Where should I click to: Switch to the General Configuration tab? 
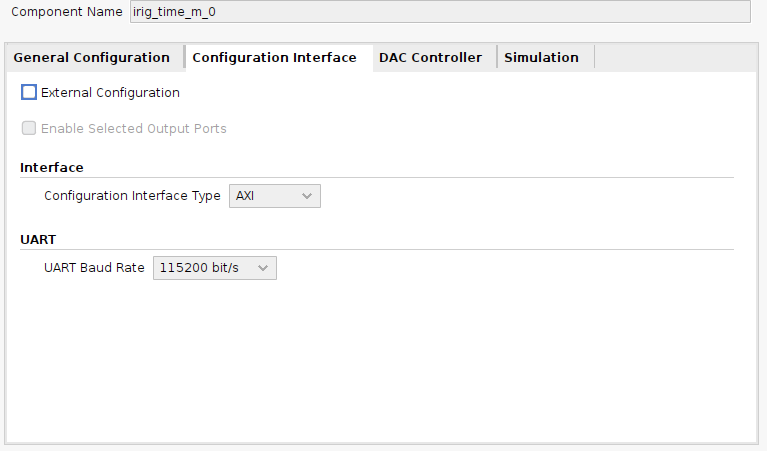pyautogui.click(x=91, y=58)
